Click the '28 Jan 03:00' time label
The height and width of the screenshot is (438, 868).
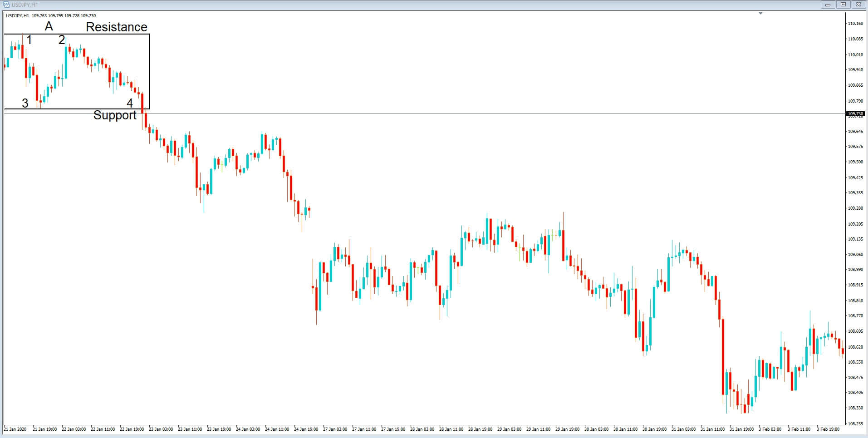(x=422, y=429)
